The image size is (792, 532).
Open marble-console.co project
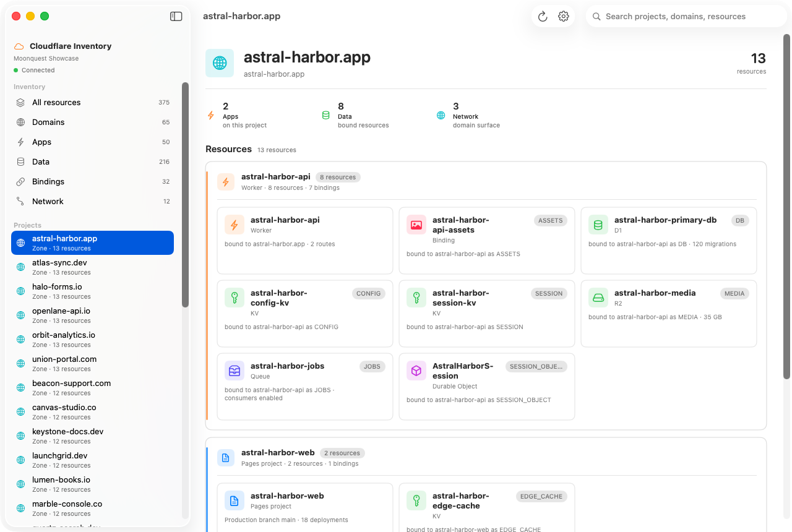pos(93,508)
